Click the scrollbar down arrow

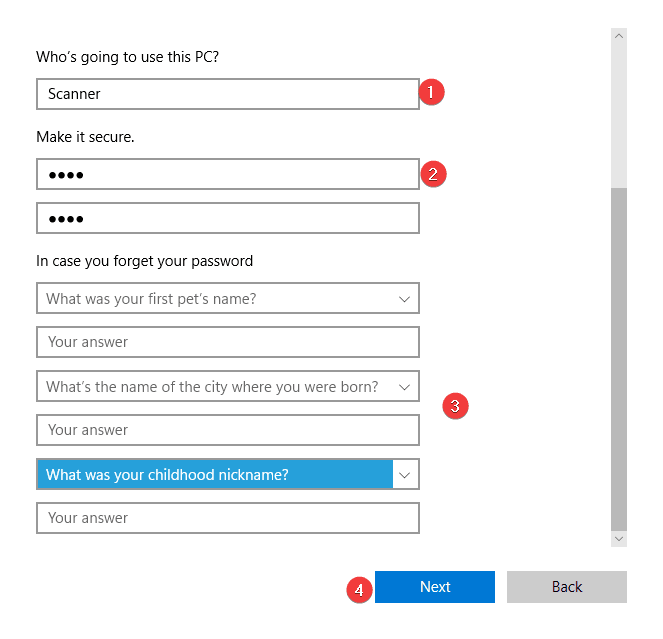click(x=619, y=538)
